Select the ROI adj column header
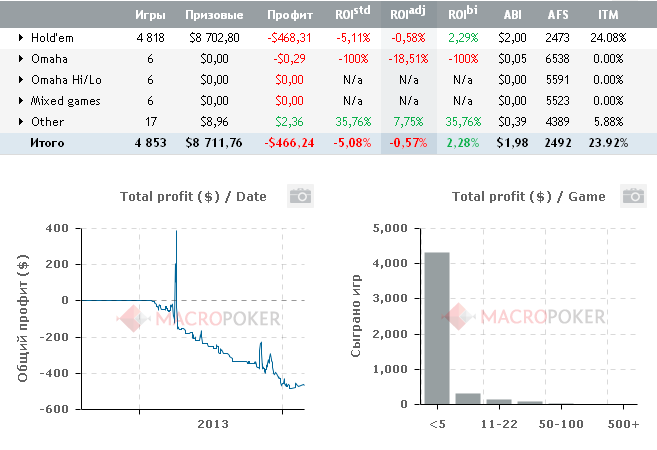Image resolution: width=657 pixels, height=450 pixels. point(407,16)
